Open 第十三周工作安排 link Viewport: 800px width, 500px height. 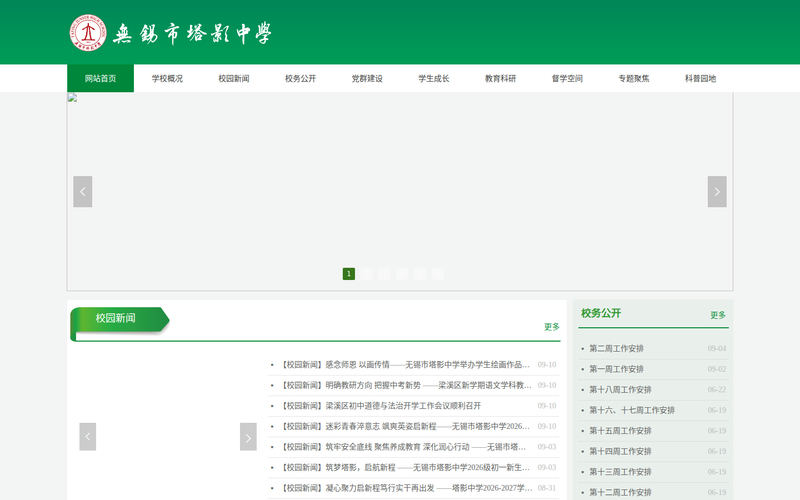(620, 472)
